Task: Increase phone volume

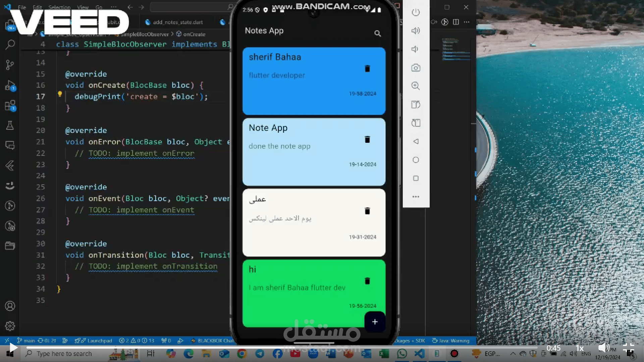Action: 416,31
